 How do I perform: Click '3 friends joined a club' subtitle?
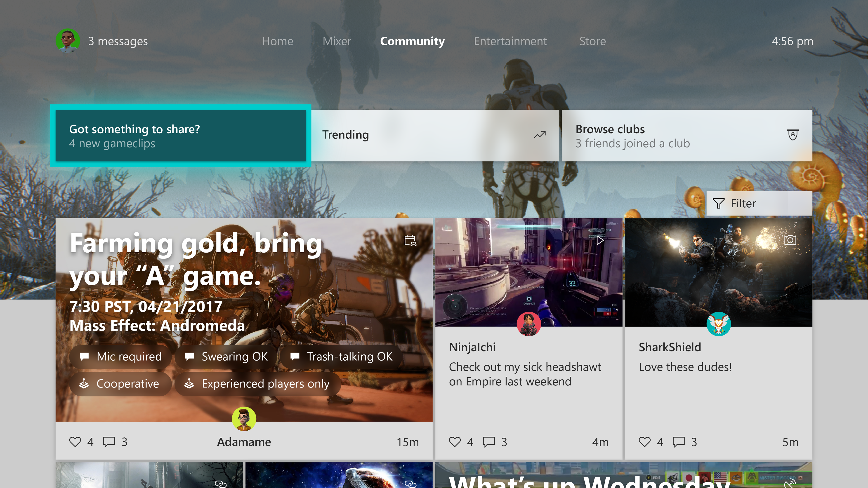click(x=632, y=143)
